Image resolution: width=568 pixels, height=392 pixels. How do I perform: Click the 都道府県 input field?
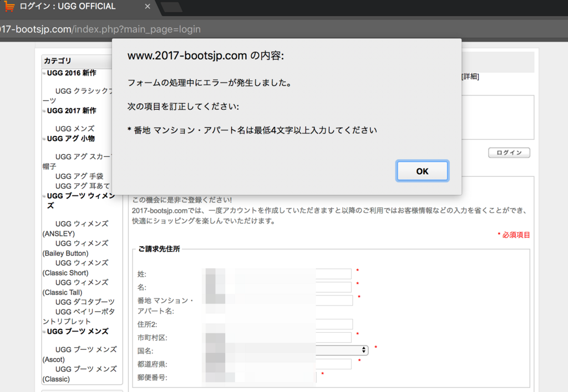click(278, 364)
